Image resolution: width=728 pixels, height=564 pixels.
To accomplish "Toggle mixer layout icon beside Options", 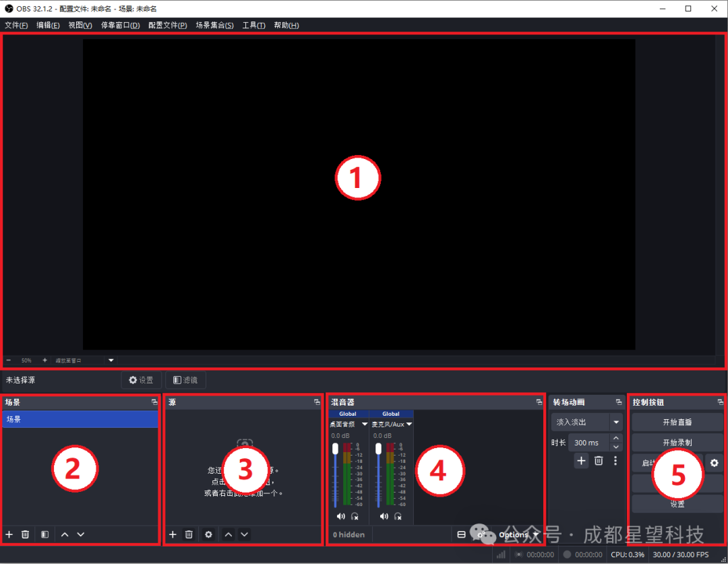I will (x=461, y=534).
